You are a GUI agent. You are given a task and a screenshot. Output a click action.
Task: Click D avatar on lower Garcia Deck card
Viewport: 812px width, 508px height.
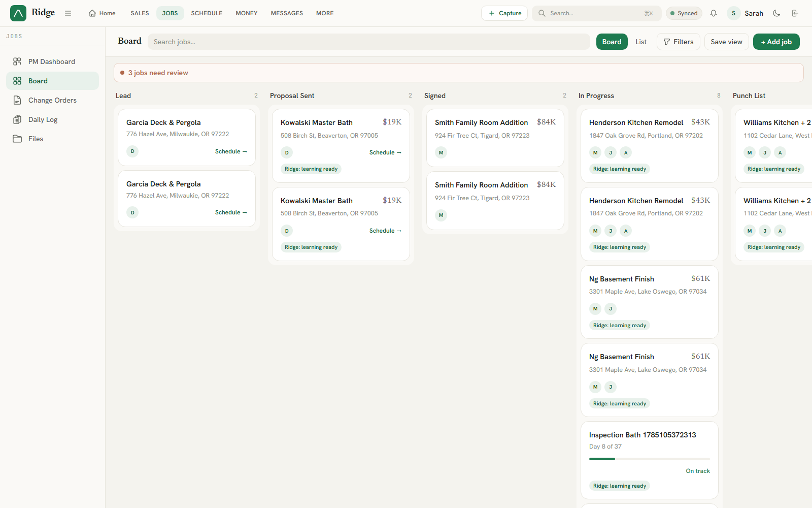[132, 212]
